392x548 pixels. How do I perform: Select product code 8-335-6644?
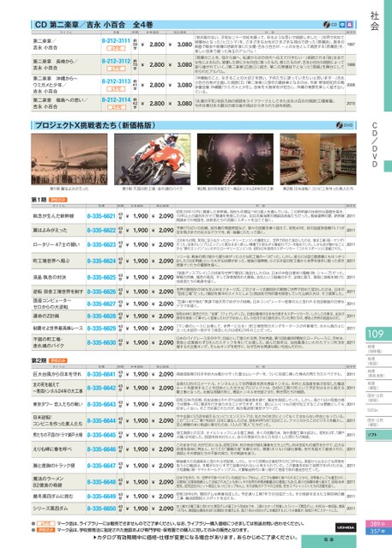pyautogui.click(x=101, y=420)
